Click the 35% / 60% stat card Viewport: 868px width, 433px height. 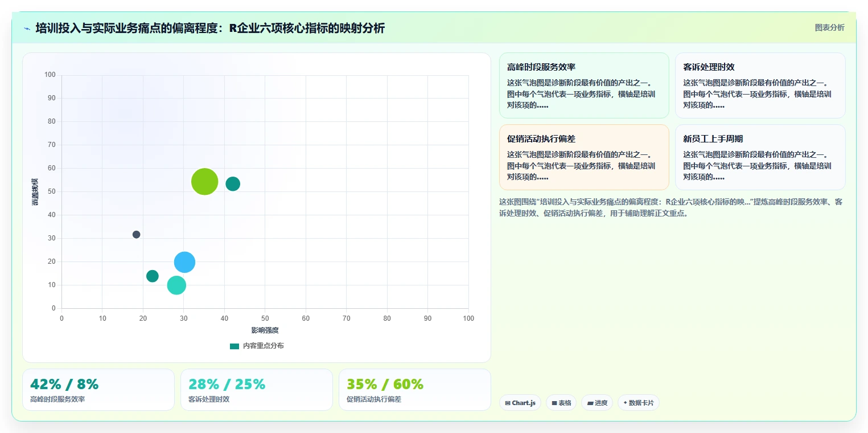[x=414, y=390]
